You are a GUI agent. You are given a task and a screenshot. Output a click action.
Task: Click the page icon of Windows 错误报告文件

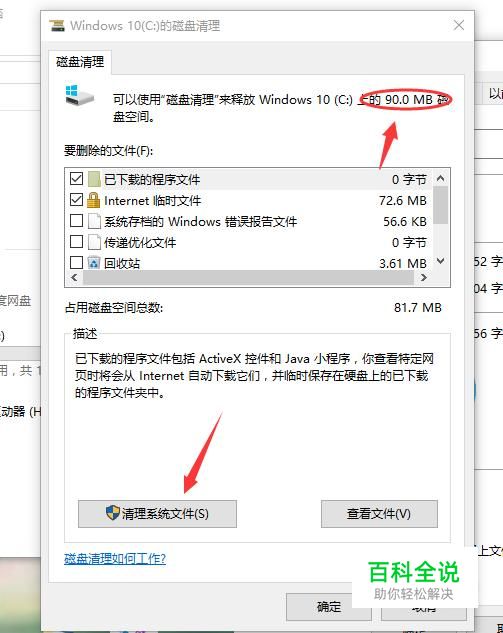pos(94,221)
